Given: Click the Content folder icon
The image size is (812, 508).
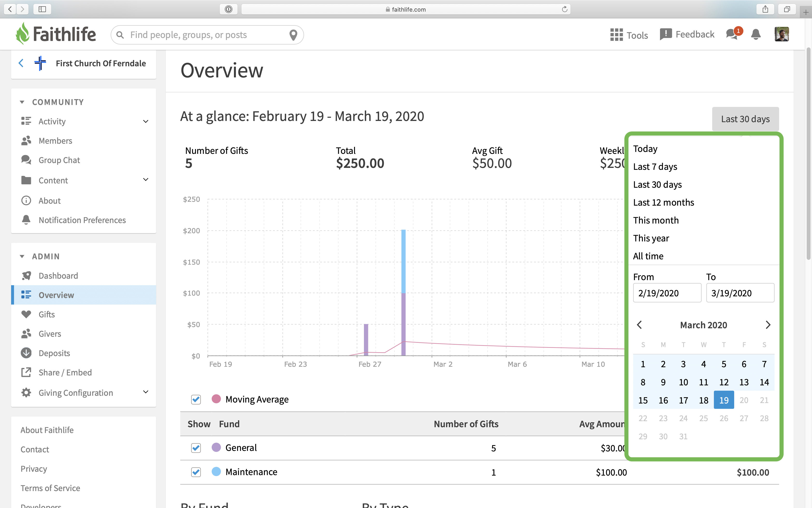Looking at the screenshot, I should [x=26, y=180].
